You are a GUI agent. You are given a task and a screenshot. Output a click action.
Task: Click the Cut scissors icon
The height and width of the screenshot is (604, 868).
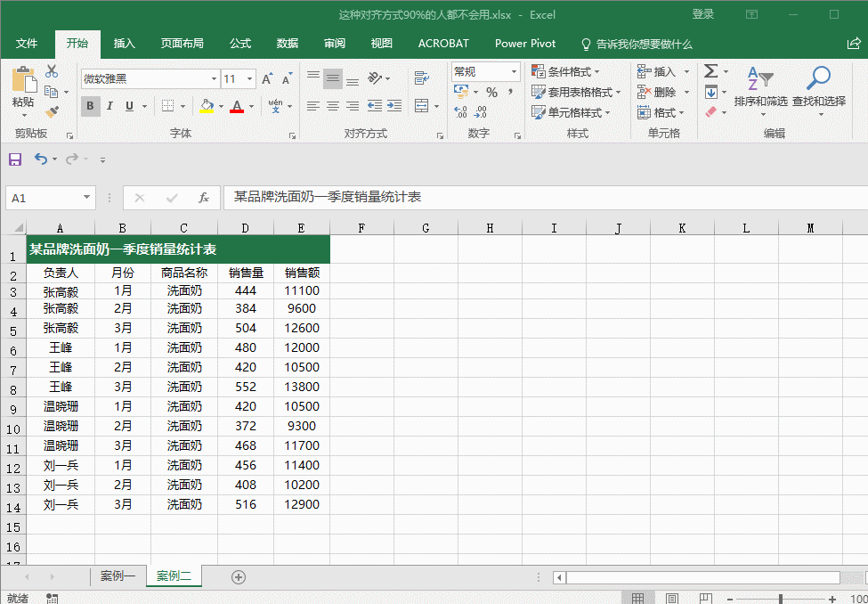pos(52,71)
